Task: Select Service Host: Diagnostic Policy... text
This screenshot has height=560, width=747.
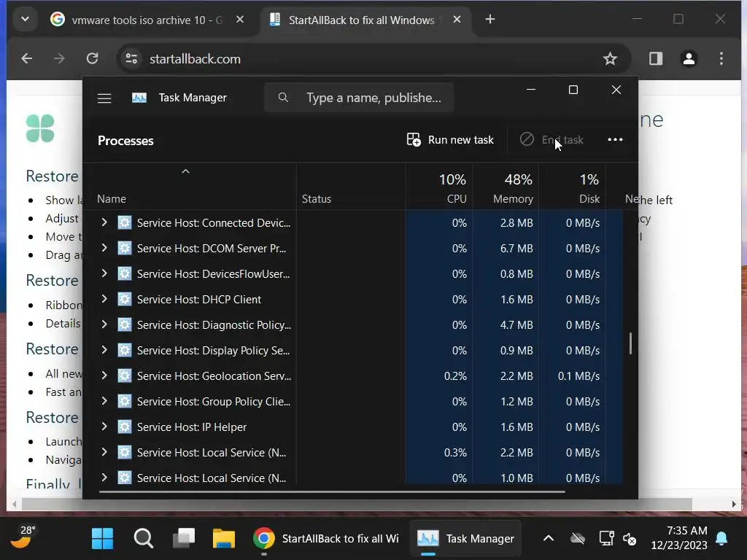Action: [x=214, y=324]
